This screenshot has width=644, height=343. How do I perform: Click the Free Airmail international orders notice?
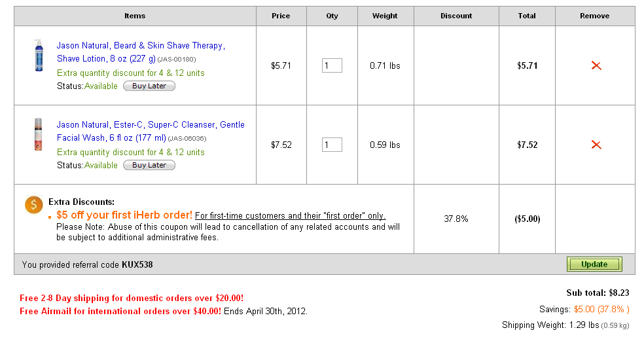120,311
